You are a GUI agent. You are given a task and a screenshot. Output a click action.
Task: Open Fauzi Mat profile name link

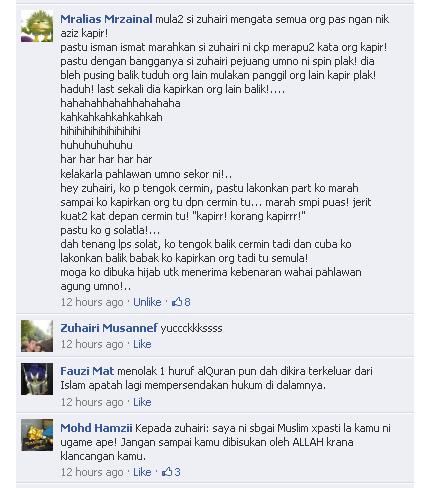click(87, 371)
